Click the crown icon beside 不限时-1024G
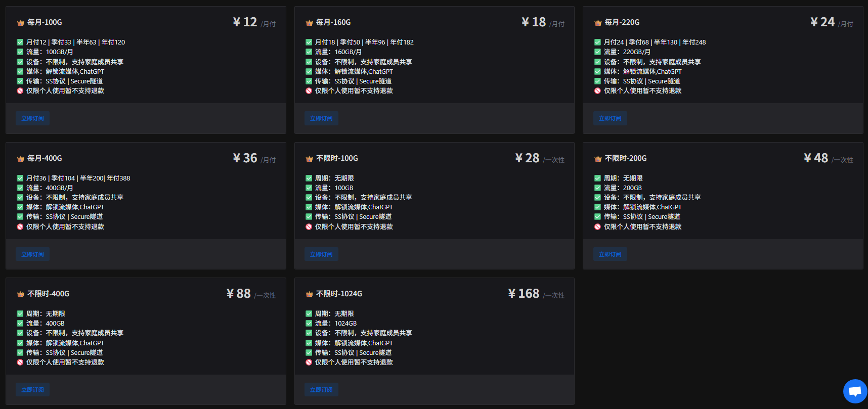Image resolution: width=868 pixels, height=409 pixels. tap(309, 294)
